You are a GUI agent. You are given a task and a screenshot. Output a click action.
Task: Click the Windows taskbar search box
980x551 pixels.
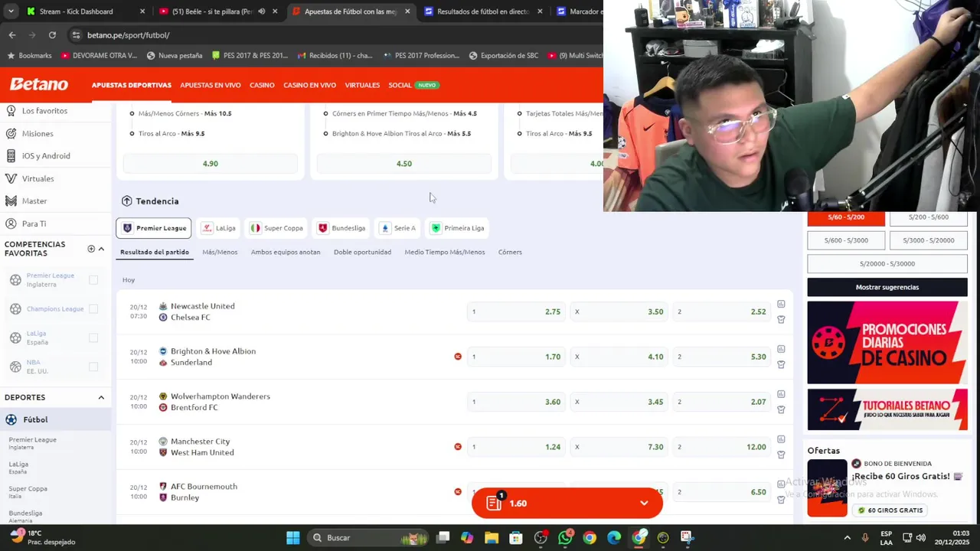367,537
